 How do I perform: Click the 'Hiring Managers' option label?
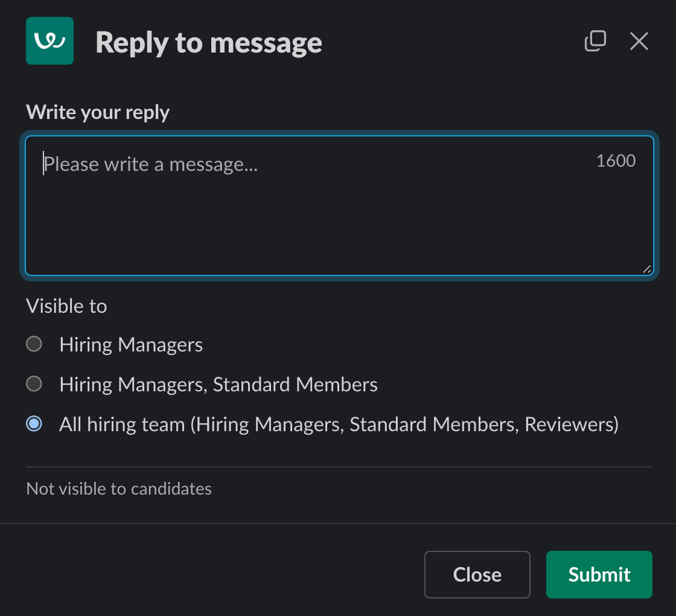point(131,345)
